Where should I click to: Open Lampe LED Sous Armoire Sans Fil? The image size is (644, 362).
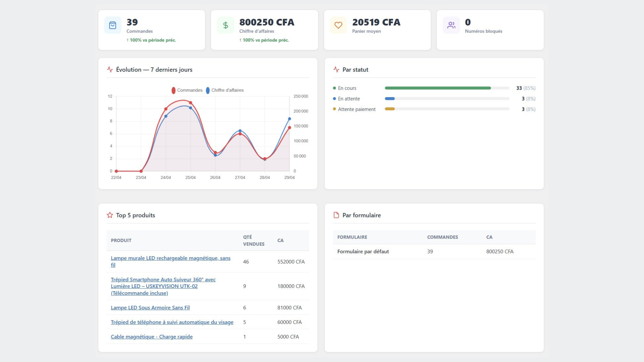point(150,307)
